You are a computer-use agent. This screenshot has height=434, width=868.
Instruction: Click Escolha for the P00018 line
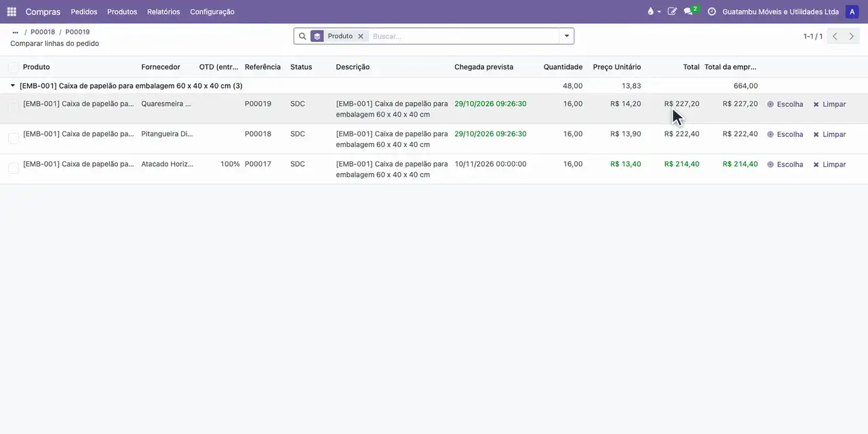(x=785, y=134)
